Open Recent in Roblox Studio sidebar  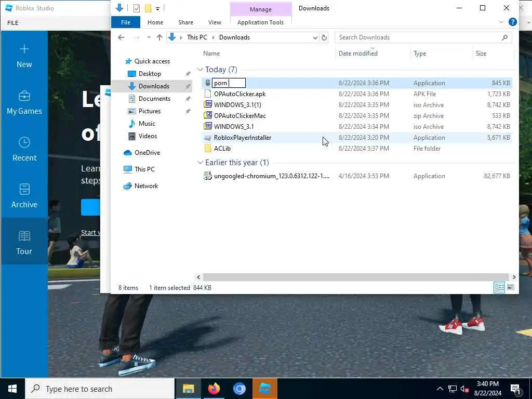24,149
